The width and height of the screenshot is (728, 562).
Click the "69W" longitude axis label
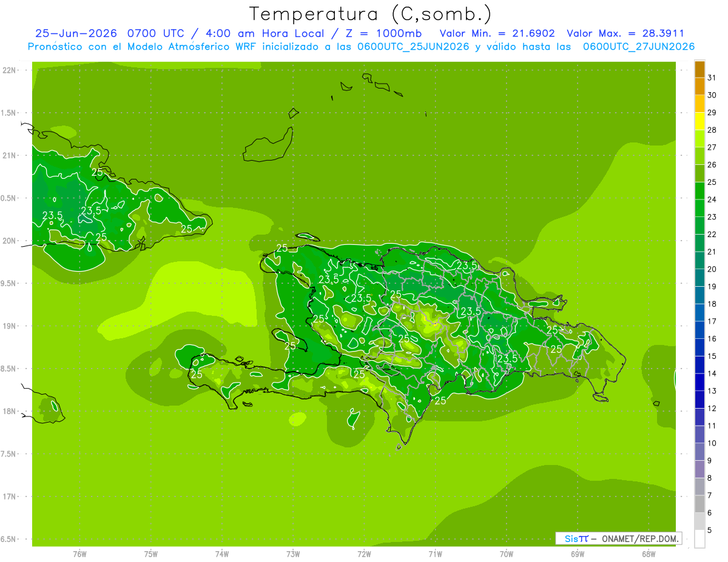(x=578, y=554)
